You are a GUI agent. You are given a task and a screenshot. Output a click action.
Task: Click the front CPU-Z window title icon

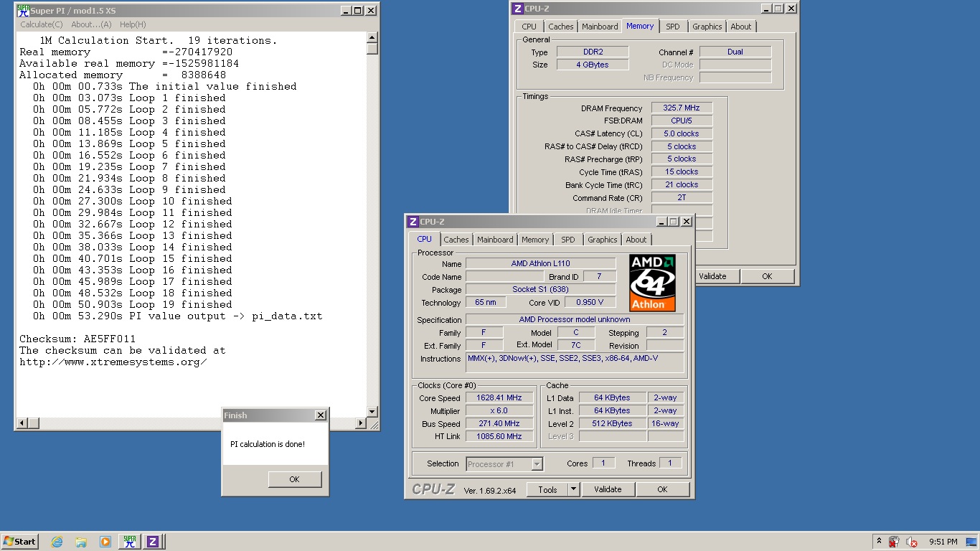(x=413, y=222)
